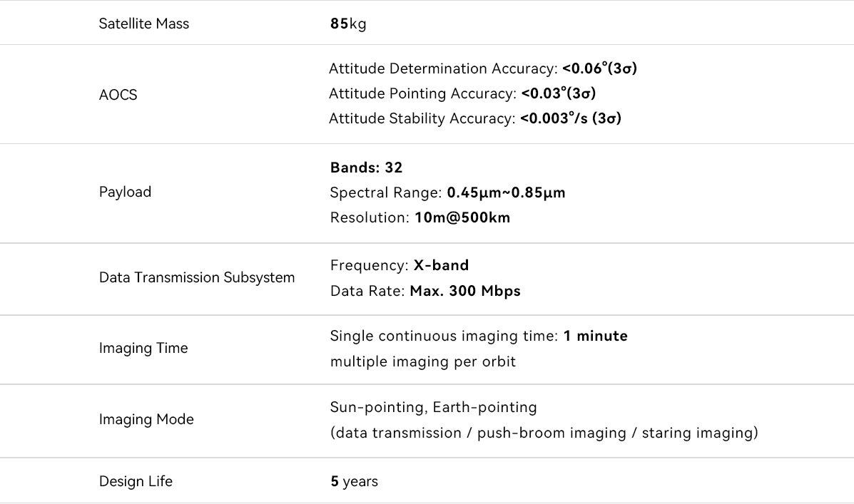854x504 pixels.
Task: Click the push-broom imaging parenthetical line
Action: [544, 433]
